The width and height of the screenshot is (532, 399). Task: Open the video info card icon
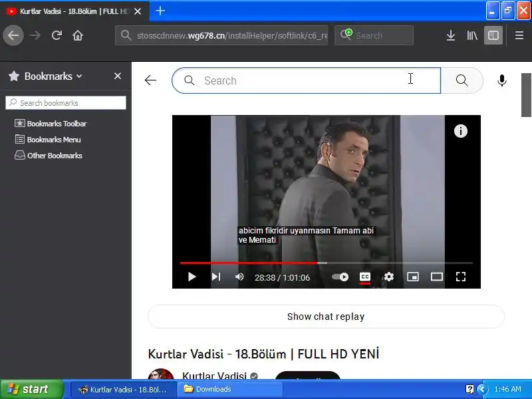click(x=460, y=131)
